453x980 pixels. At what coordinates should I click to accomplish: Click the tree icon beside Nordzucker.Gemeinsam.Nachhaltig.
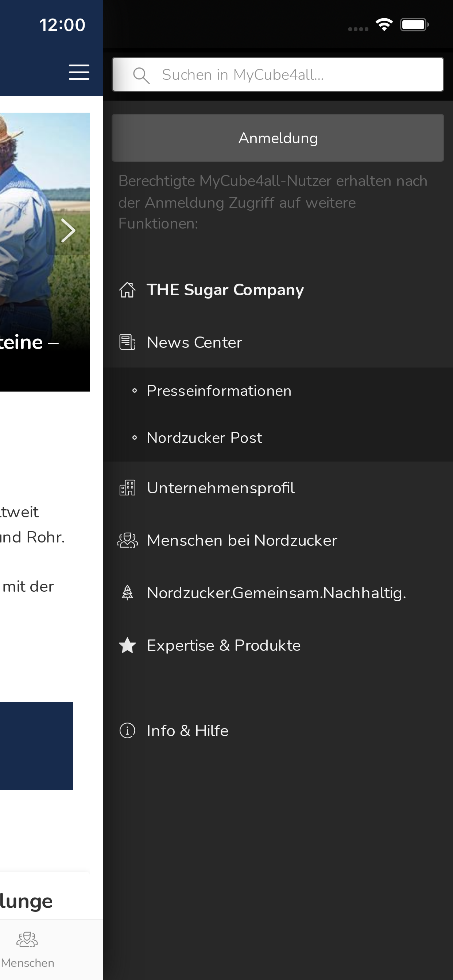127,593
